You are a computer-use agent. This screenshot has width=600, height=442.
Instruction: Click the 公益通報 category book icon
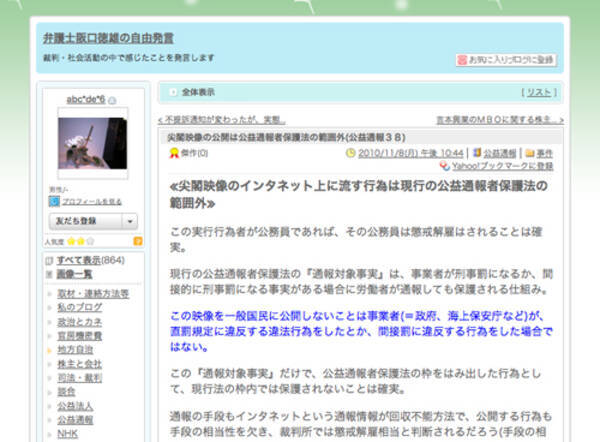point(477,154)
